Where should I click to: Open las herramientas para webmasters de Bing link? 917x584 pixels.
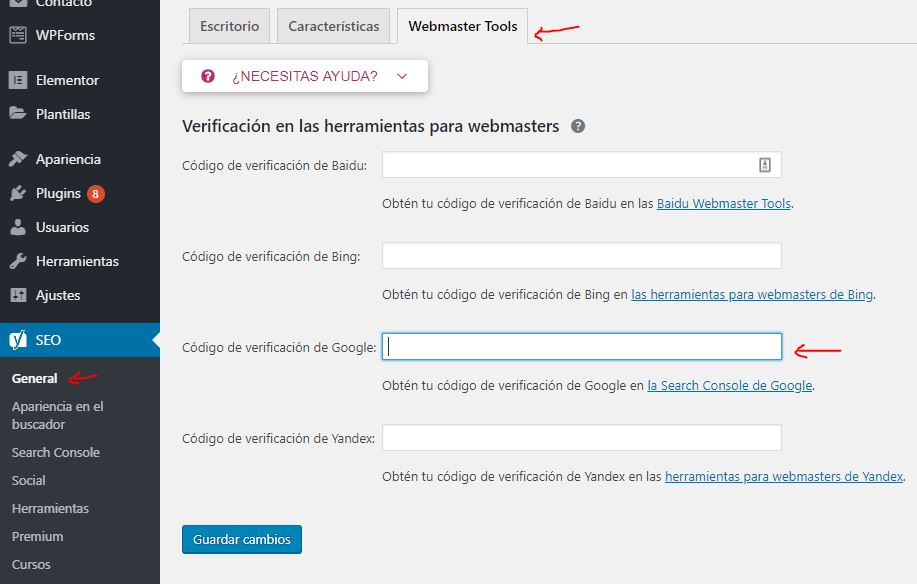point(752,294)
